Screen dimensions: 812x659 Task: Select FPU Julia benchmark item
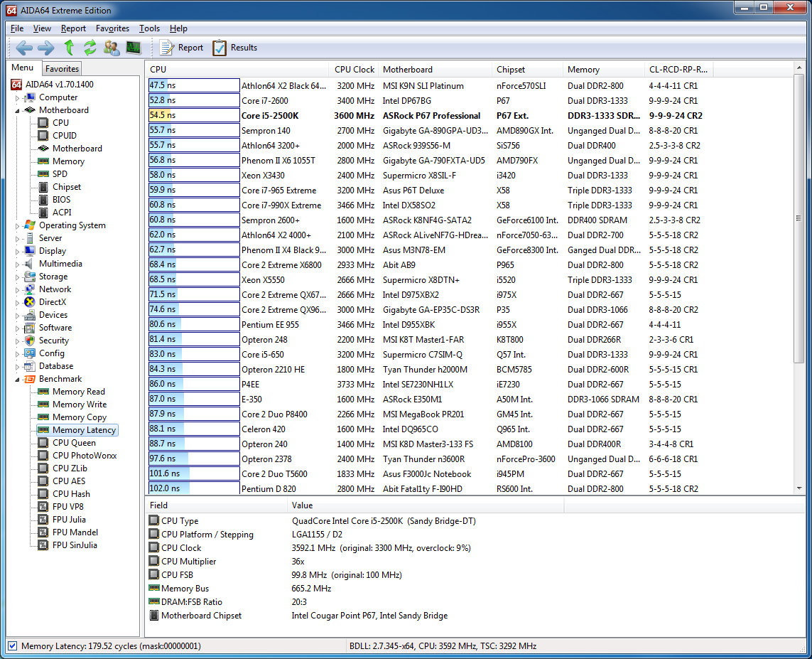[x=69, y=520]
